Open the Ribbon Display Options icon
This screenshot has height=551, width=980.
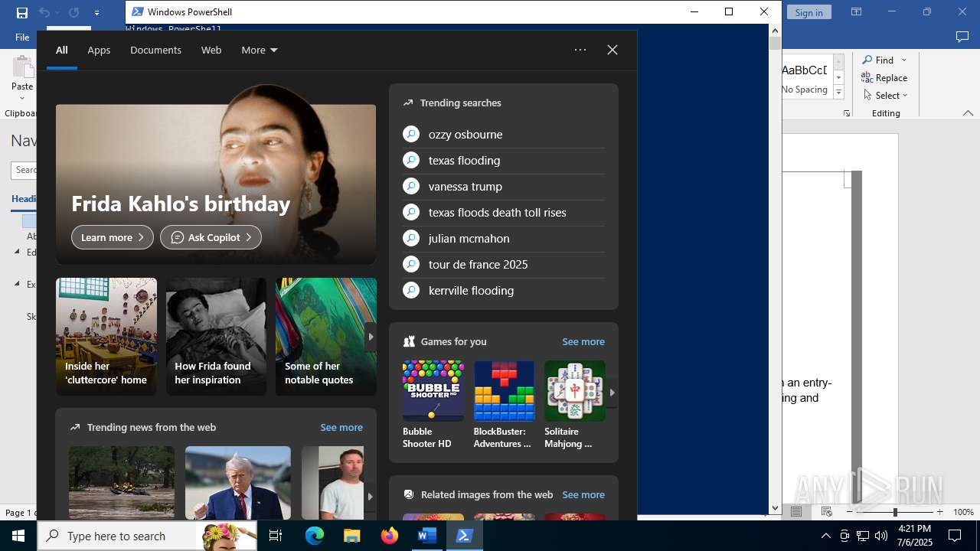point(856,12)
